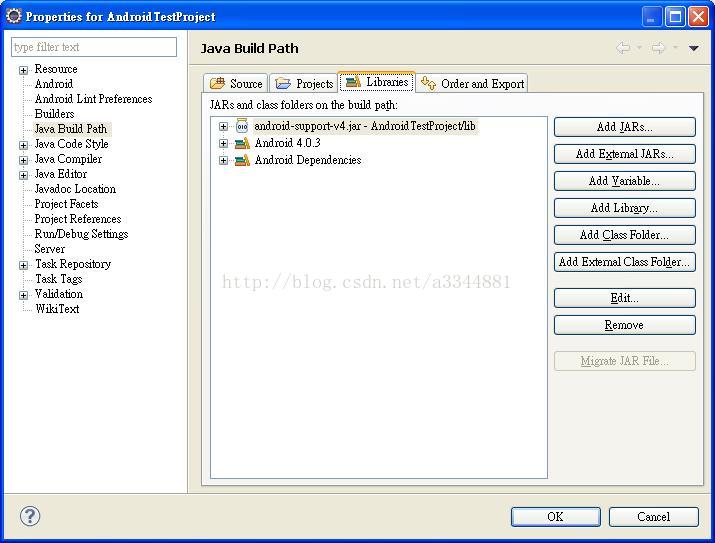
Task: Open the view menu triangle
Action: (694, 48)
